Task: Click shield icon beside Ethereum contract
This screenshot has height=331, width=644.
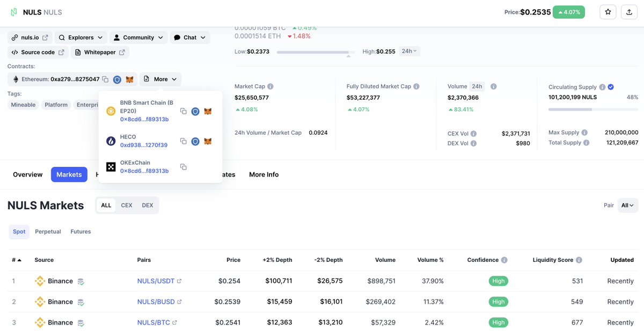Action: (117, 79)
